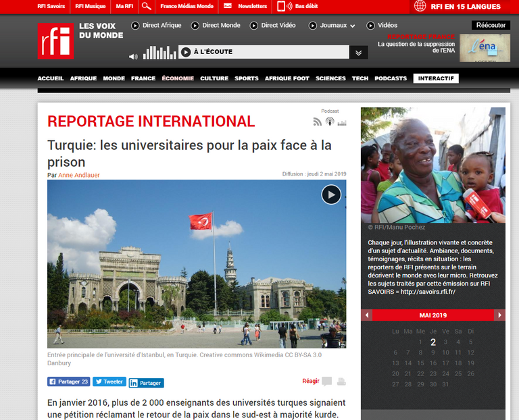The height and width of the screenshot is (420, 519).
Task: Click the speaker volume icon in player
Action: (x=133, y=57)
